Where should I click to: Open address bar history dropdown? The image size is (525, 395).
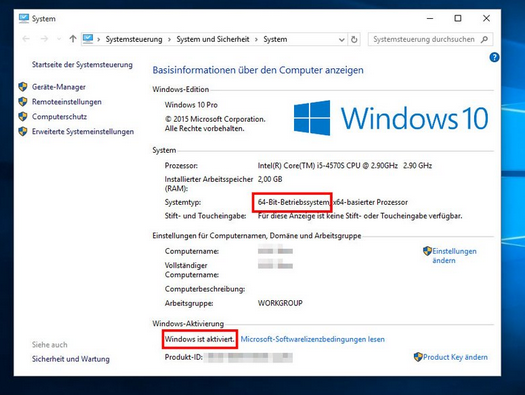coord(342,40)
